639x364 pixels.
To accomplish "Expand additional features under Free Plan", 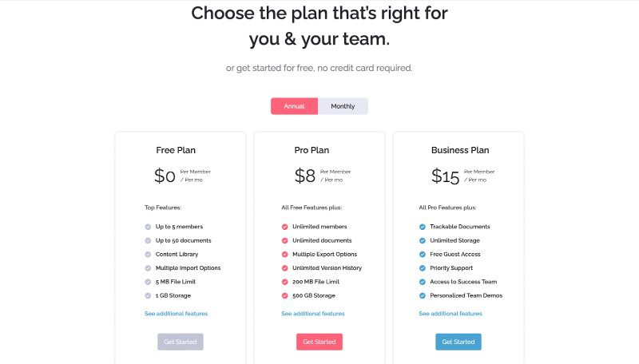I will point(176,314).
